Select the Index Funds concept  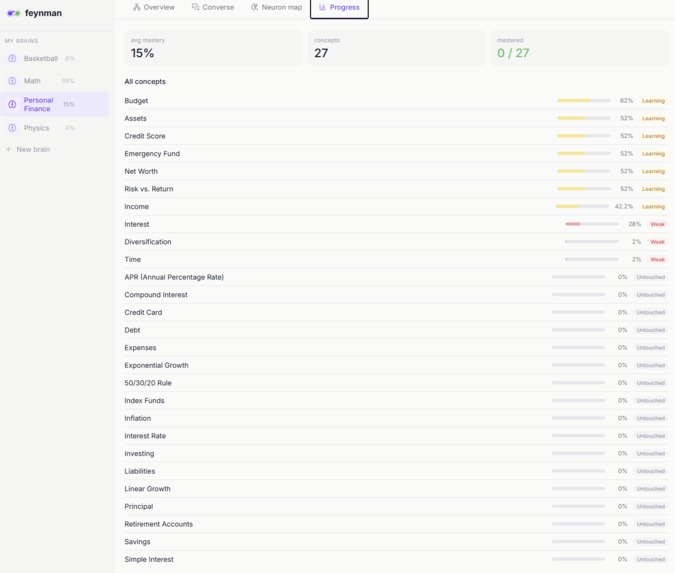[x=396, y=400]
